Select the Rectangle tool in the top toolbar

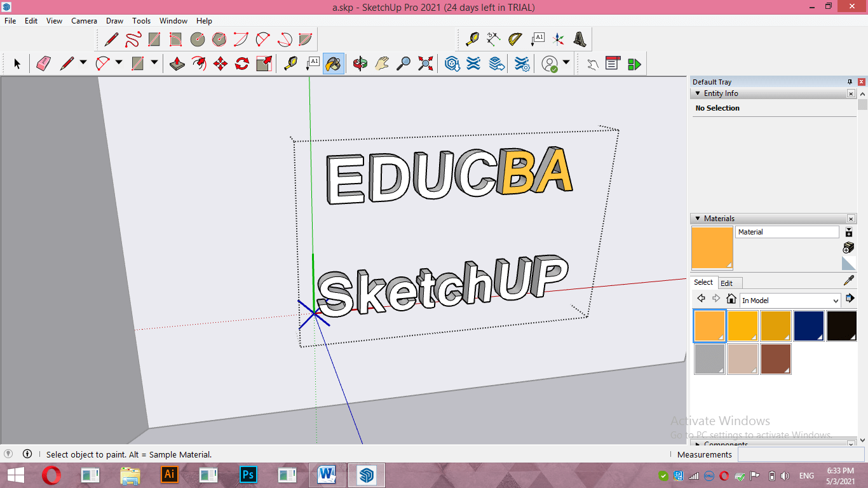[x=154, y=39]
